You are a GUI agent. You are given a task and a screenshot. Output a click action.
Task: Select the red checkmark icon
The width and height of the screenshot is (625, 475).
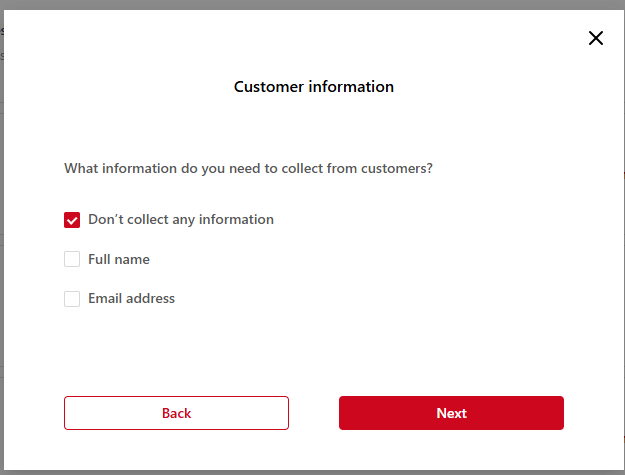pos(72,220)
